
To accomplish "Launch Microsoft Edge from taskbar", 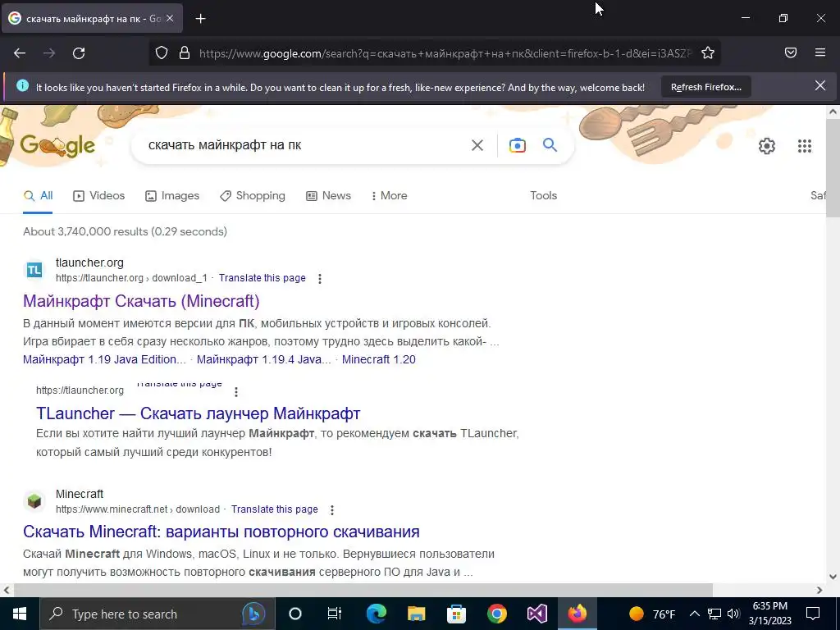I will 376,614.
